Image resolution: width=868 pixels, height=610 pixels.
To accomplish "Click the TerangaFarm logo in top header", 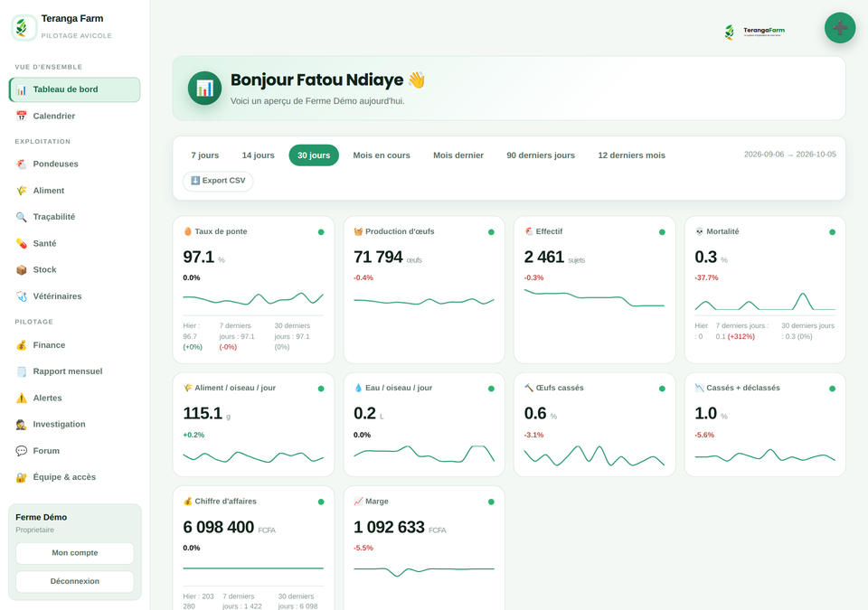I will pos(754,32).
